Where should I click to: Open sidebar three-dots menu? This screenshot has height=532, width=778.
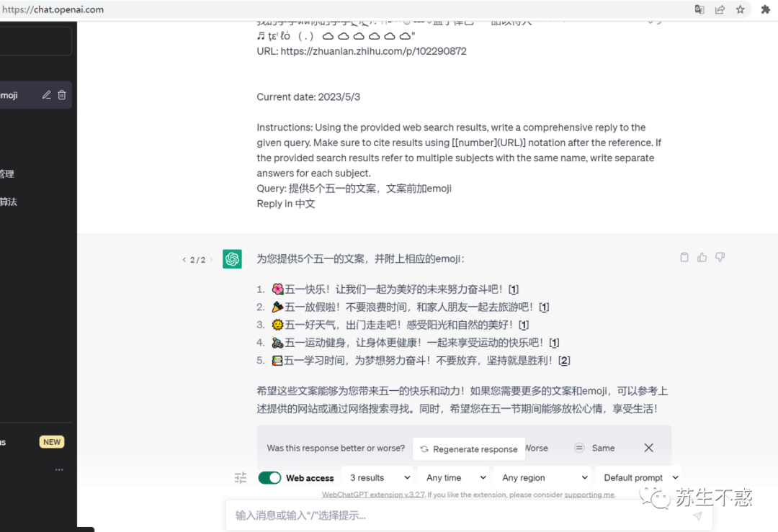(59, 469)
